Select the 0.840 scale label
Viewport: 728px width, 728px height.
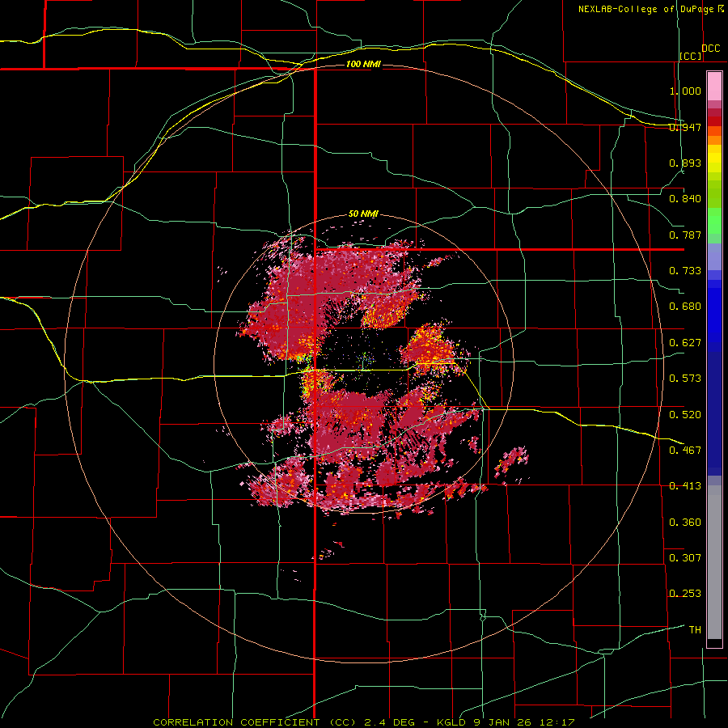685,199
